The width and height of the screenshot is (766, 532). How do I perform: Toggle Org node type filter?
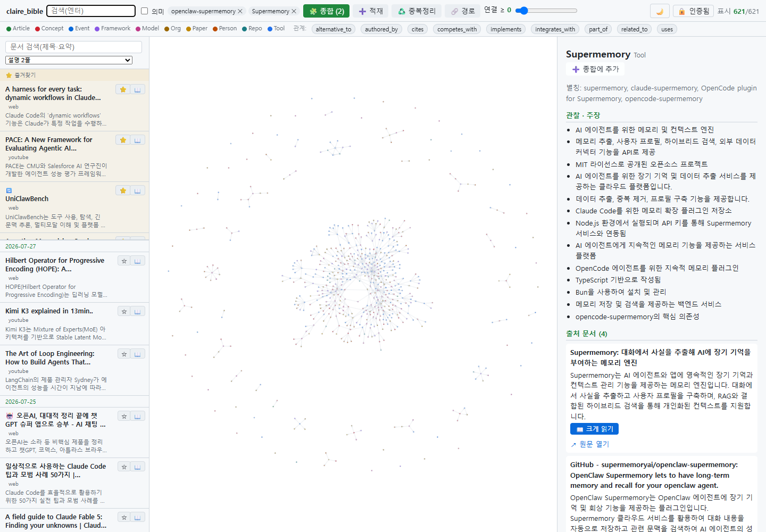(172, 29)
